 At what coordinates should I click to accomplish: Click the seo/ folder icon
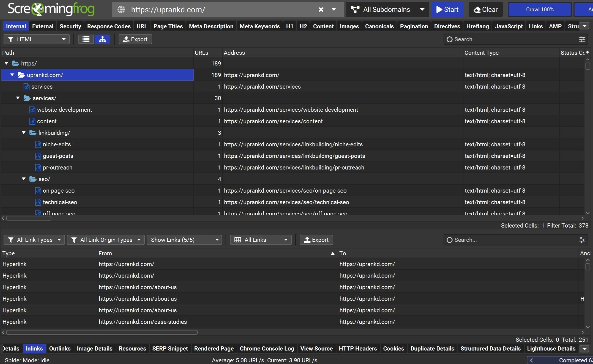(x=33, y=179)
